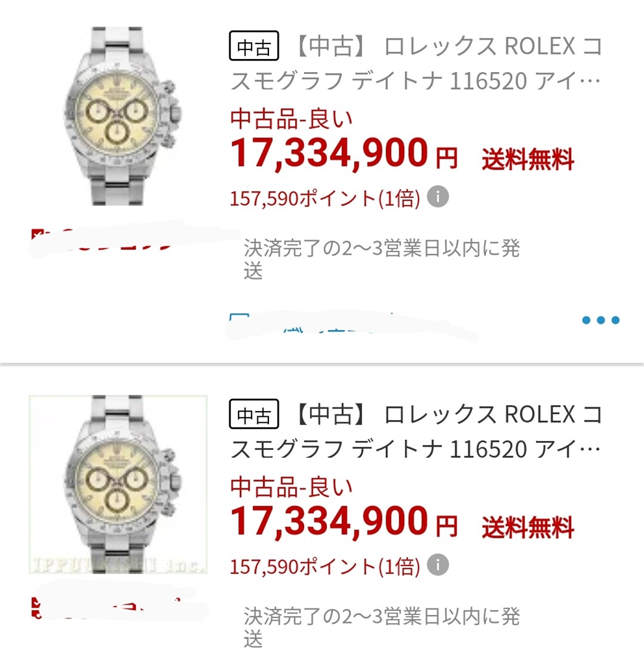Open second Rolex Daytona thumbnail with watermark
The height and width of the screenshot is (665, 644).
[x=118, y=484]
